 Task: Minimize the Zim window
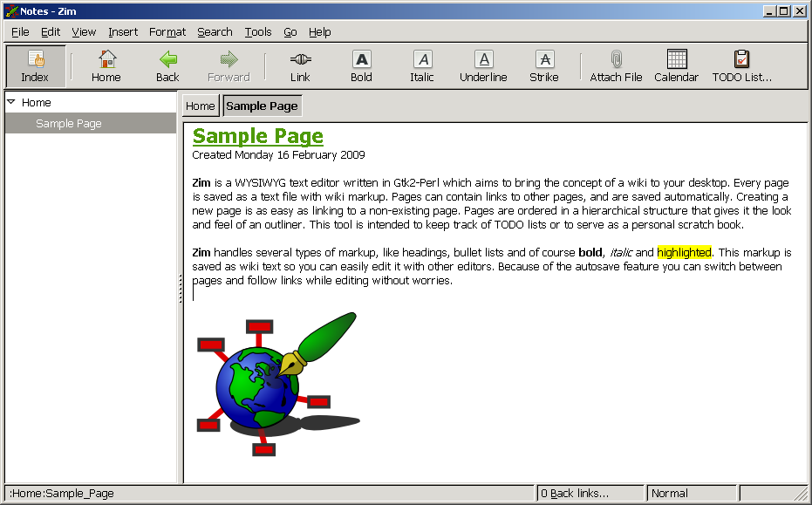[770, 10]
